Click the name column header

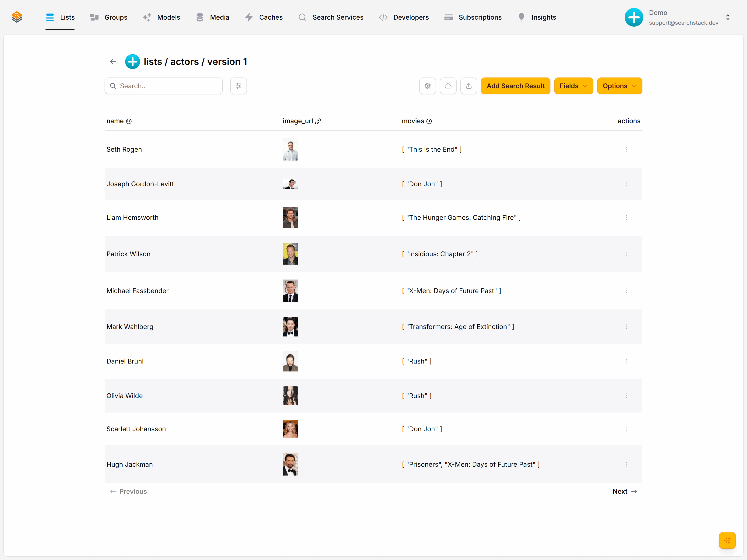pyautogui.click(x=119, y=121)
